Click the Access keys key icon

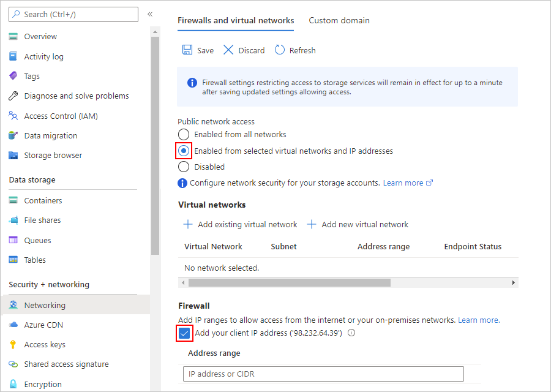pyautogui.click(x=13, y=344)
